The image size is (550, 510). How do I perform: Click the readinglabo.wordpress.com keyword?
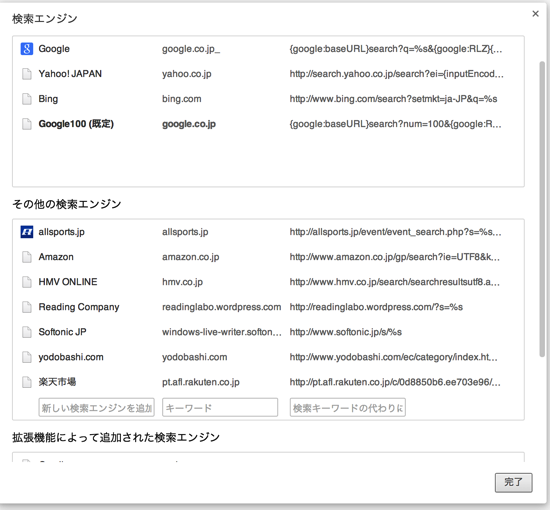(x=222, y=307)
